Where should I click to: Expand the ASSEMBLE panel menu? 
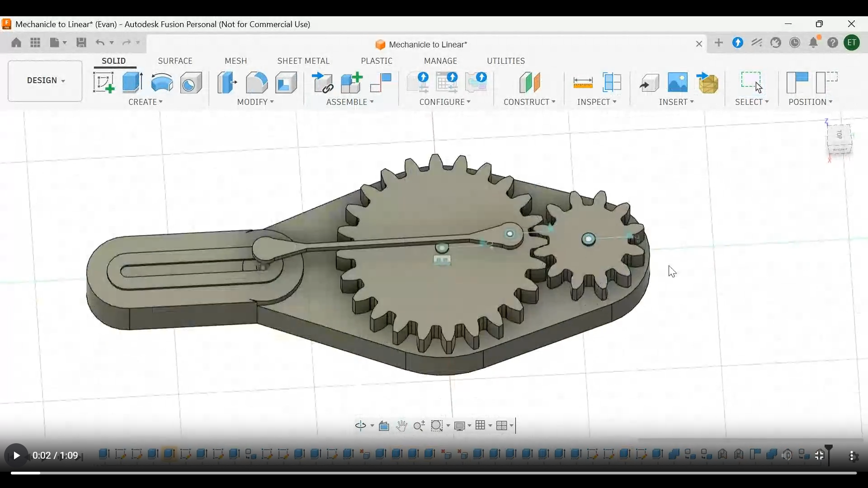point(350,103)
